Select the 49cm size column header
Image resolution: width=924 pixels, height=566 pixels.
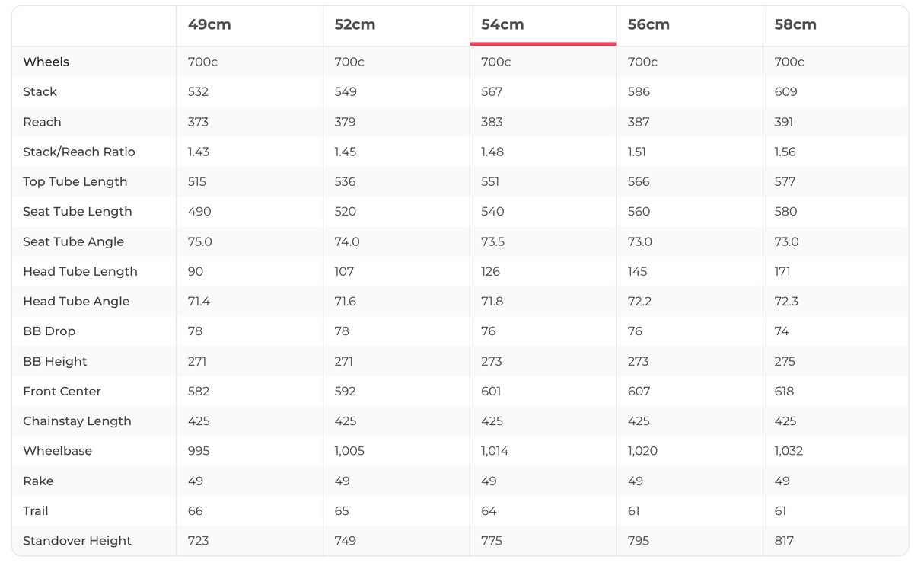click(x=209, y=24)
